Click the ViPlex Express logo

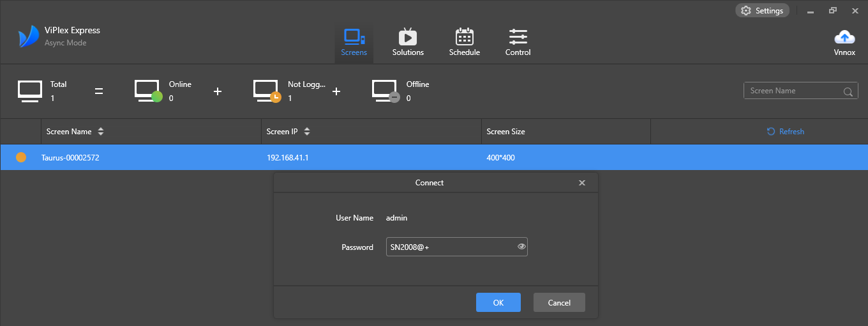pos(29,37)
